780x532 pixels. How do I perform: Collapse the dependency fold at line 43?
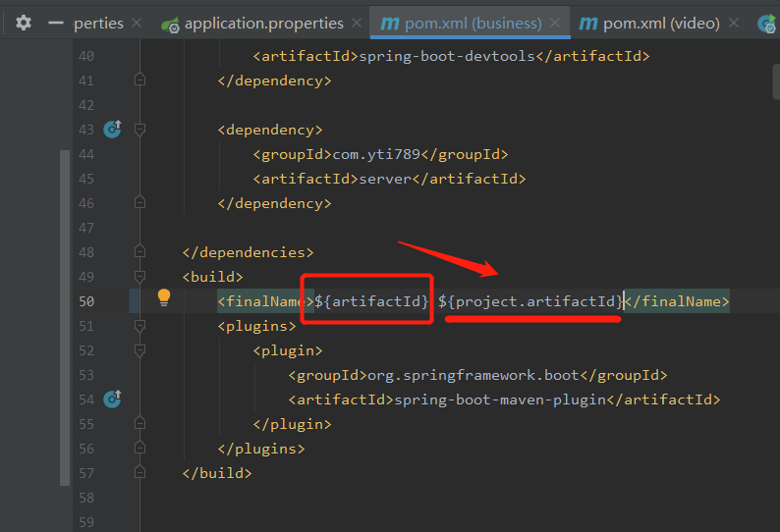[x=139, y=130]
